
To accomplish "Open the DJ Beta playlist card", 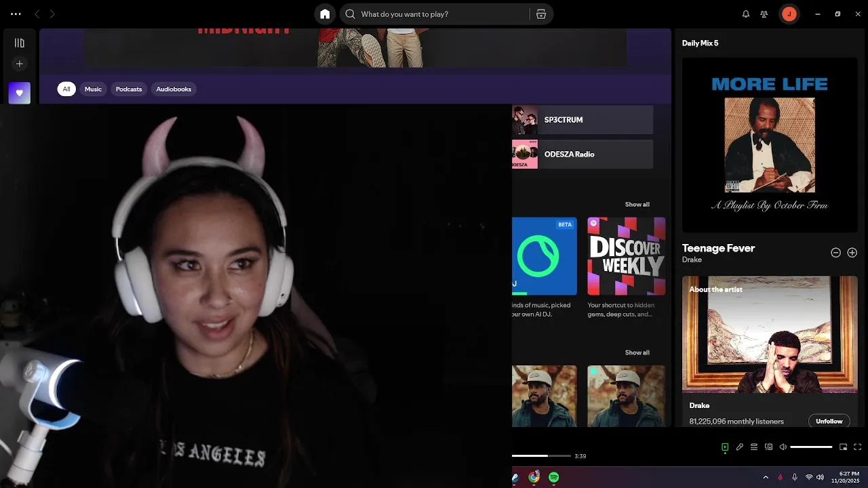I will pyautogui.click(x=545, y=256).
